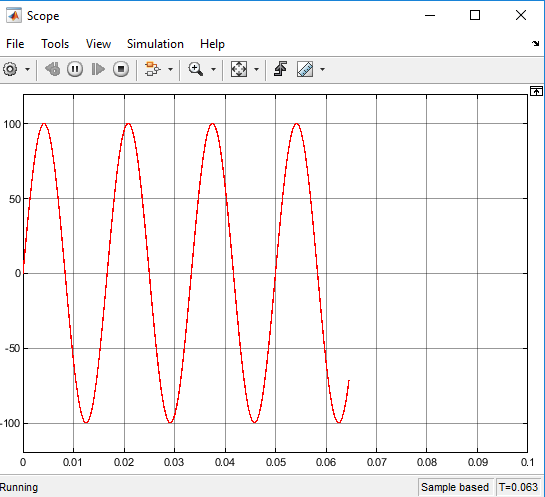Image resolution: width=545 pixels, height=497 pixels.
Task: Stop the simulation
Action: click(x=121, y=69)
